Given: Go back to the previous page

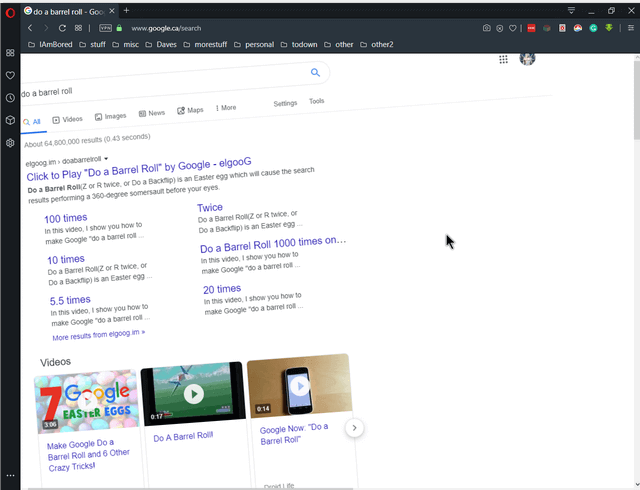Looking at the screenshot, I should [30, 28].
